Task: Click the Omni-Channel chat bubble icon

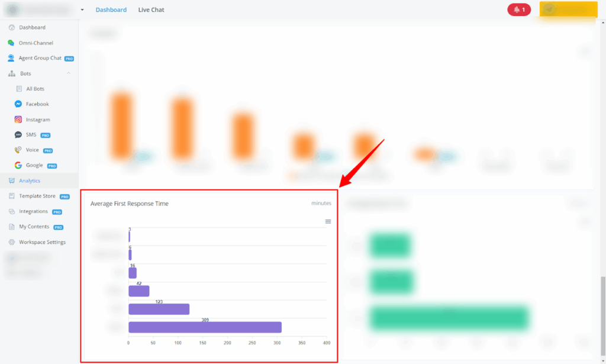Action: coord(11,43)
